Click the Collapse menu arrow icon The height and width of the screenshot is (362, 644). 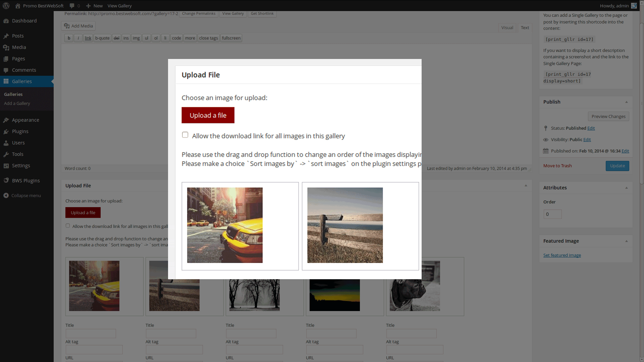pyautogui.click(x=6, y=195)
